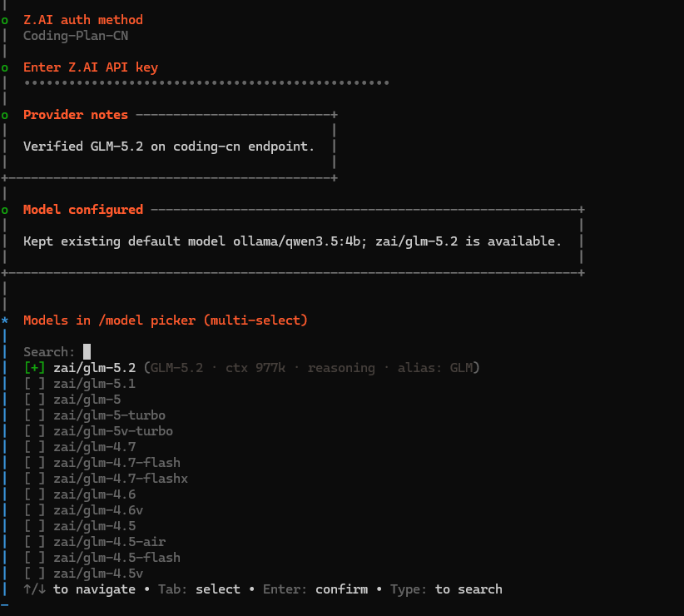The height and width of the screenshot is (616, 684).
Task: Check the zai/glm-4.7-flashx box
Action: [34, 479]
